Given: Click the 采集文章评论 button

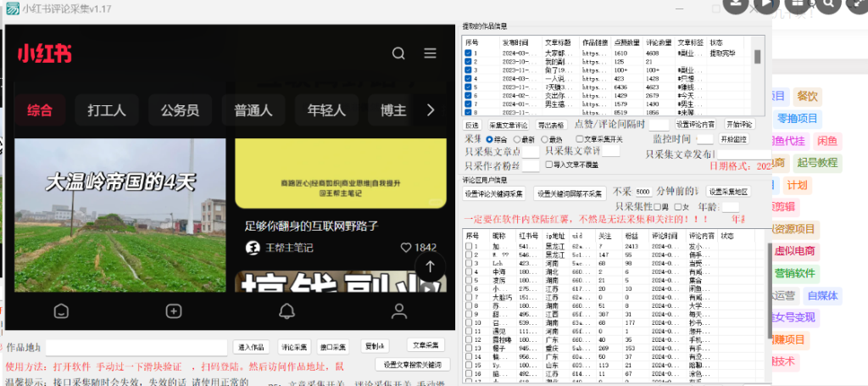Looking at the screenshot, I should (509, 125).
